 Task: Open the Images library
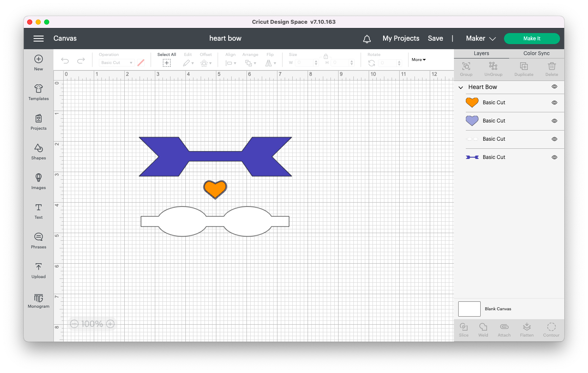point(39,181)
